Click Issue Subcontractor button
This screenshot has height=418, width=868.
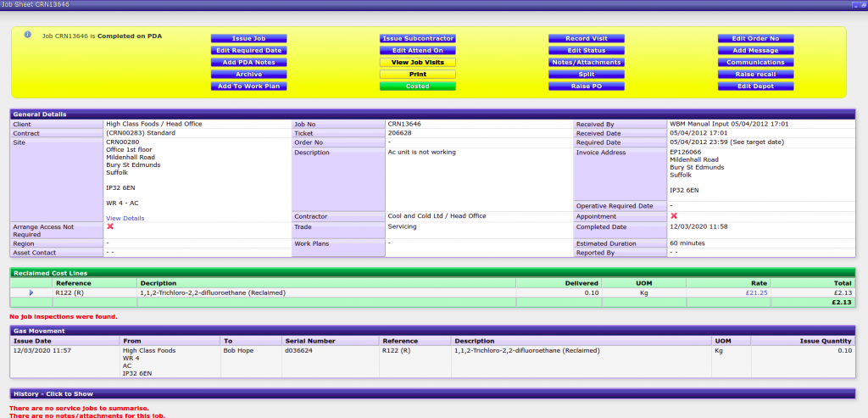click(x=417, y=39)
